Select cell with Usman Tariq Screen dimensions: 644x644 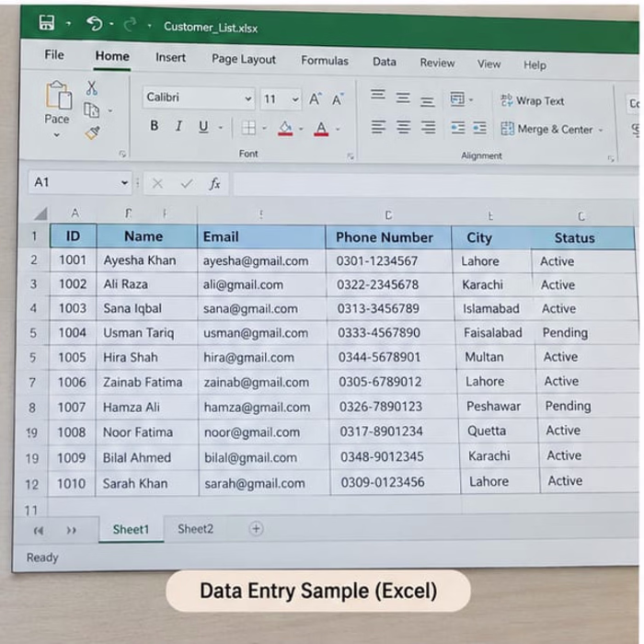(147, 333)
